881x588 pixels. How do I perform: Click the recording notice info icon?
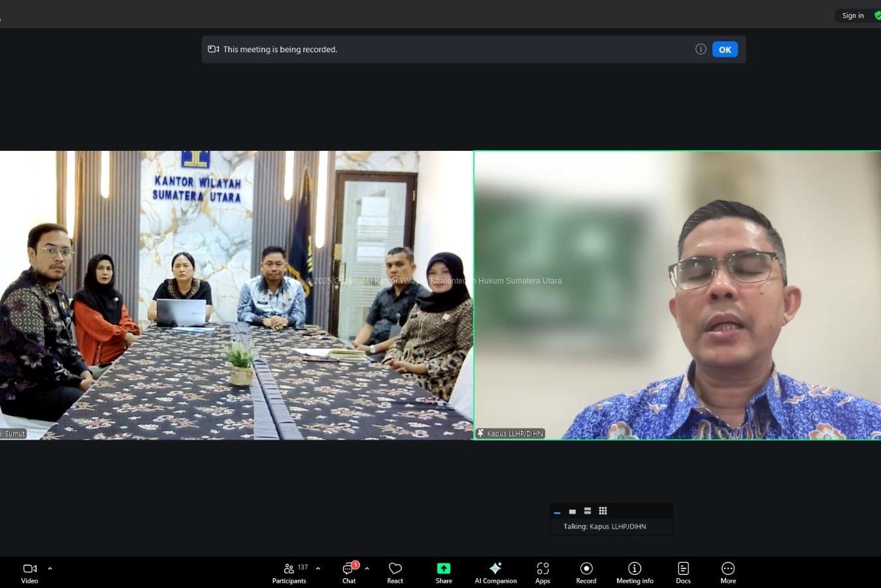tap(701, 49)
